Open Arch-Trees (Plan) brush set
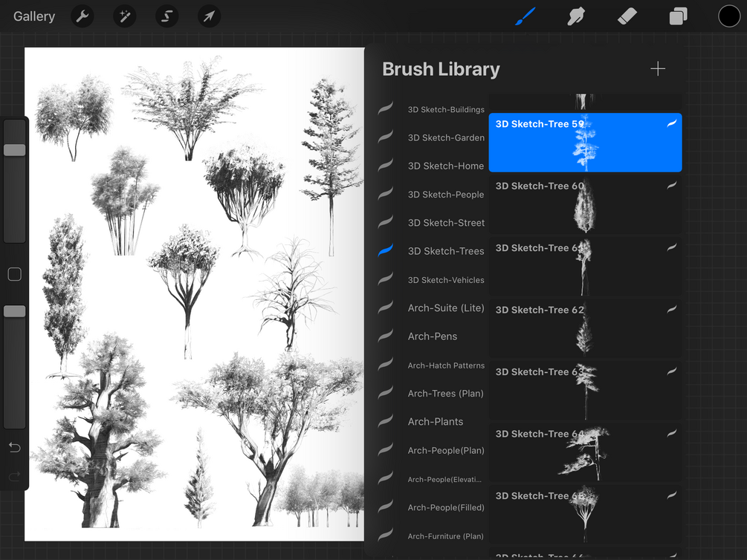This screenshot has width=747, height=560. (445, 394)
